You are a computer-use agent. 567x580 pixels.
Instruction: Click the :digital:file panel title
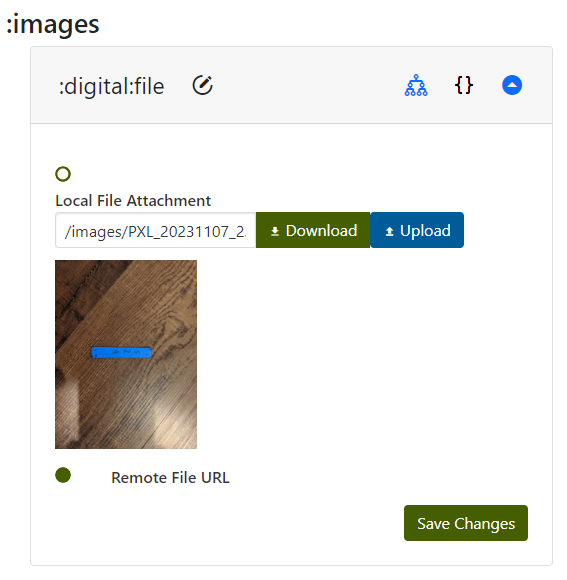tap(111, 87)
